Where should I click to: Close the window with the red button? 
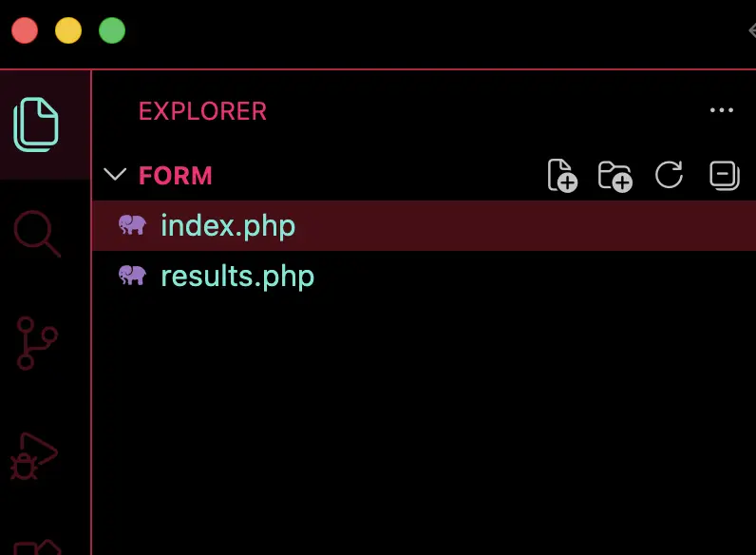[25, 30]
